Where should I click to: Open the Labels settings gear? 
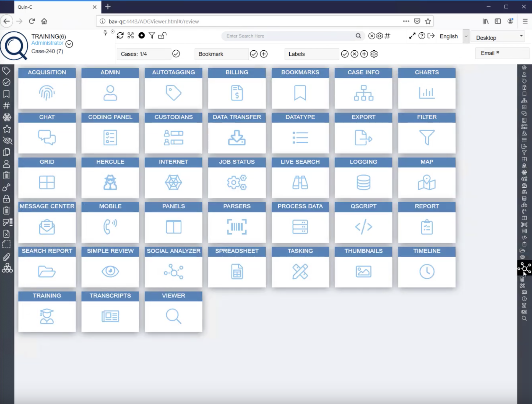tap(374, 54)
